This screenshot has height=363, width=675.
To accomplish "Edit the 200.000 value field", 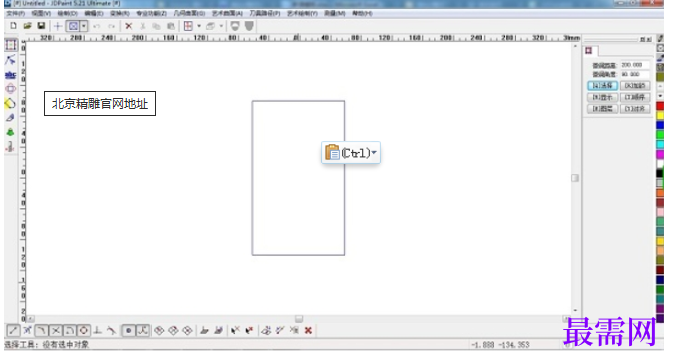I will click(635, 65).
